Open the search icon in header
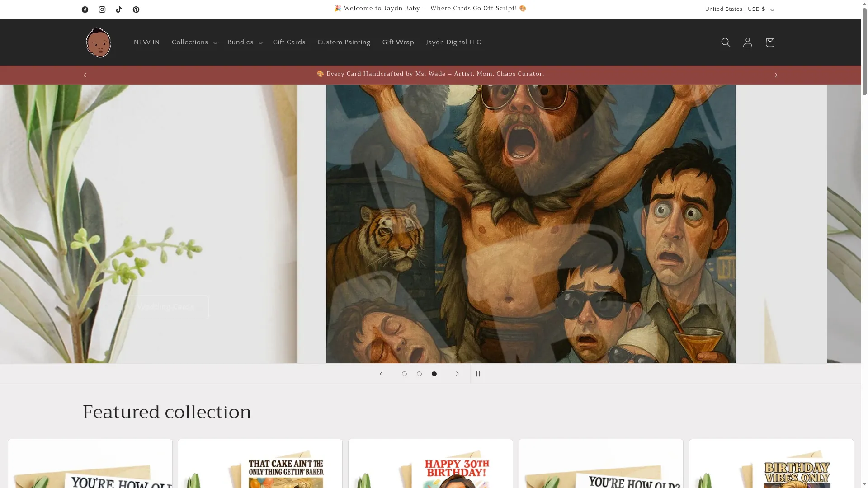868x488 pixels. pyautogui.click(x=726, y=42)
